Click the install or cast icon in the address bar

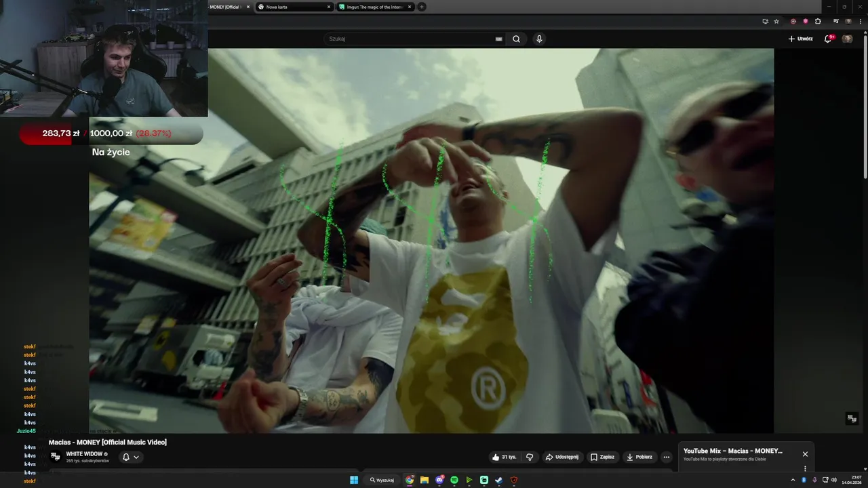[765, 21]
